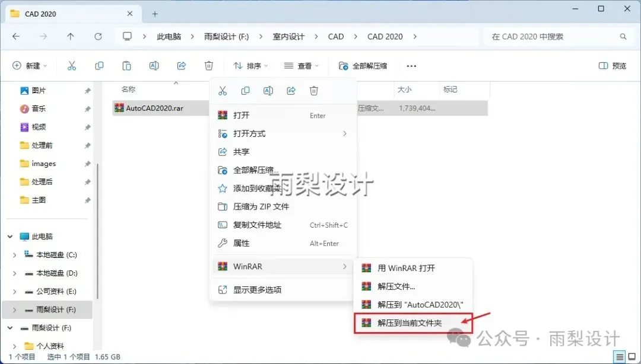The height and width of the screenshot is (364, 641).
Task: Expand 公司资料 (E:) in the tree
Action: point(15,291)
